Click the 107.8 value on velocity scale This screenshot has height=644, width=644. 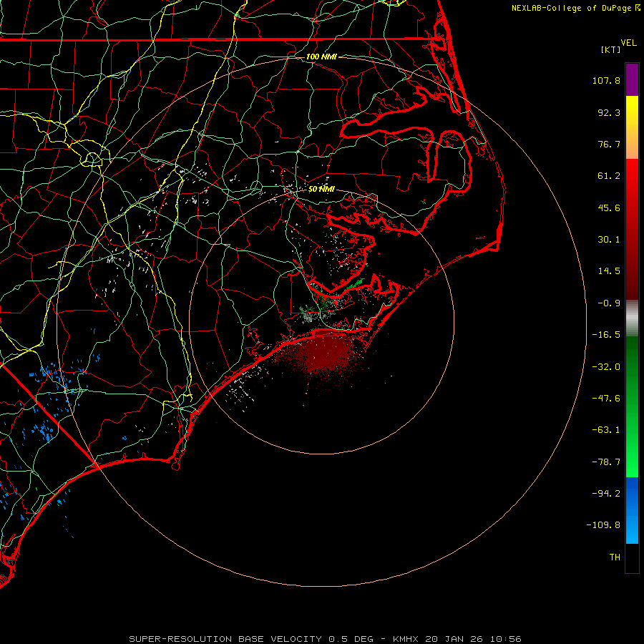click(606, 80)
